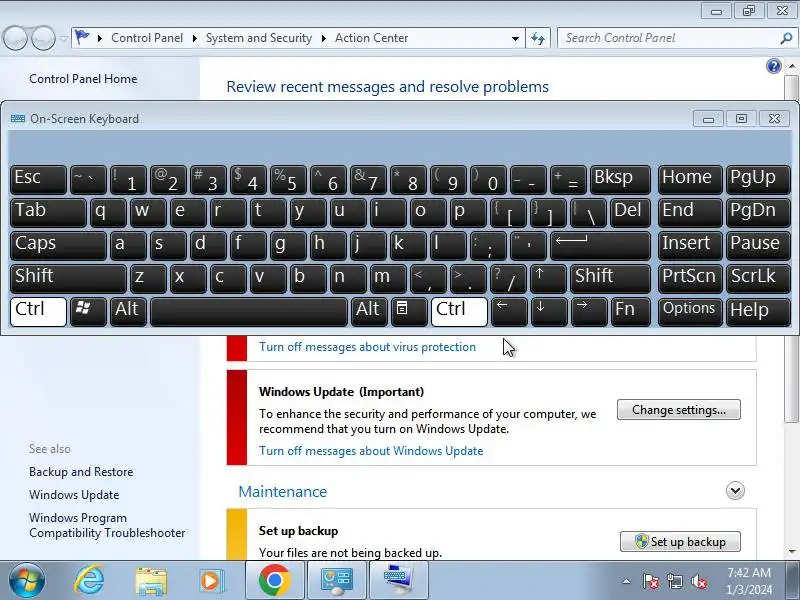Open the Control Panel help icon
The height and width of the screenshot is (600, 800).
[773, 66]
